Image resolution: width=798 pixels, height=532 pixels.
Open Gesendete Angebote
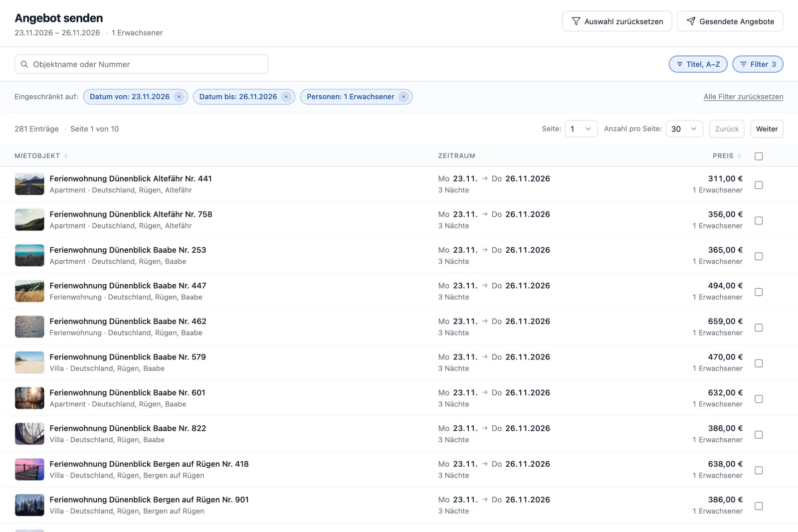click(x=730, y=21)
